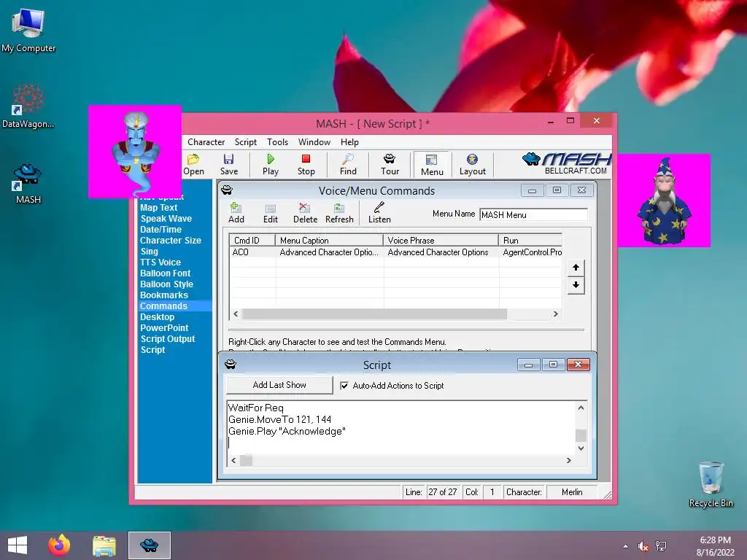Show hidden tray icons arrow
The width and height of the screenshot is (747, 560).
pos(625,546)
